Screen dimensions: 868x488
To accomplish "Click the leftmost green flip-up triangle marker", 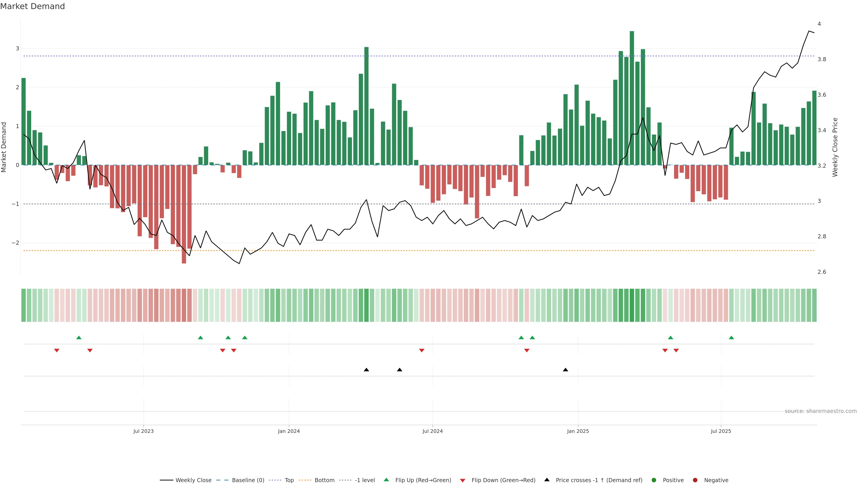I will pos(79,338).
